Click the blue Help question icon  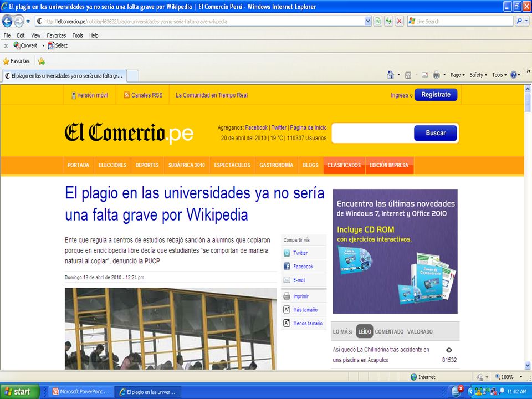tap(514, 75)
